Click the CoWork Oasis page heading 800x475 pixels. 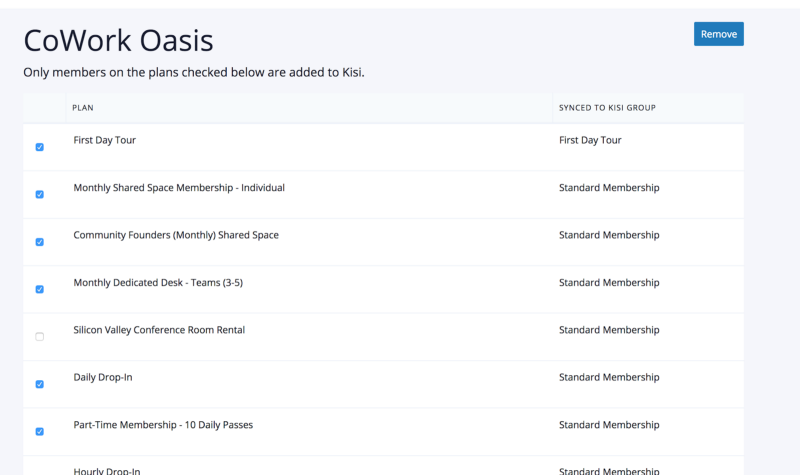118,40
